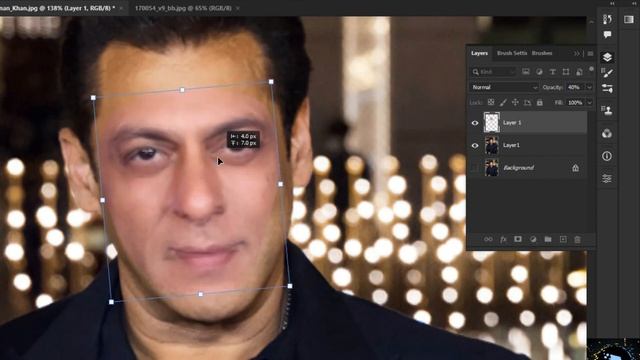
Task: Switch to the 170854_v9_bb.jpg document tab
Action: (183, 8)
